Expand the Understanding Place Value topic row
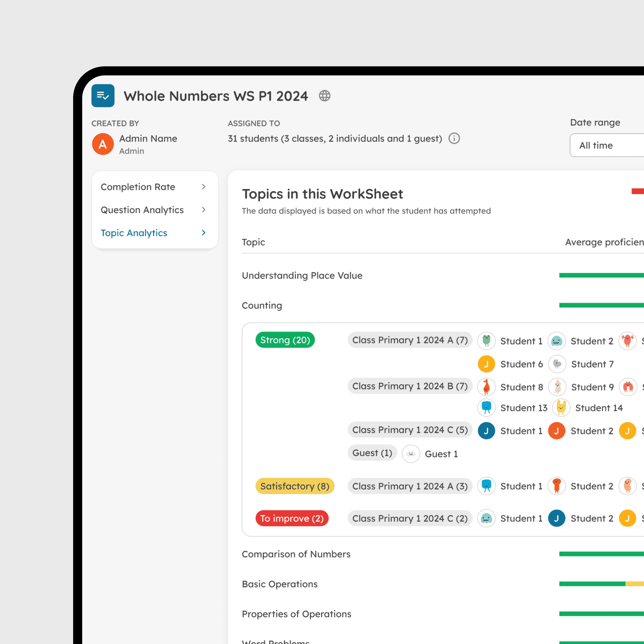 302,275
